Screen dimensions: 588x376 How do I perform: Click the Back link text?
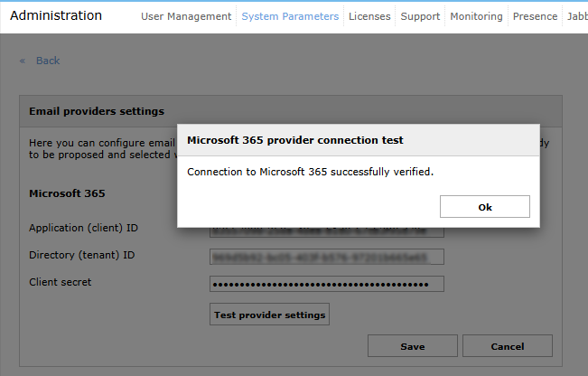pyautogui.click(x=48, y=61)
